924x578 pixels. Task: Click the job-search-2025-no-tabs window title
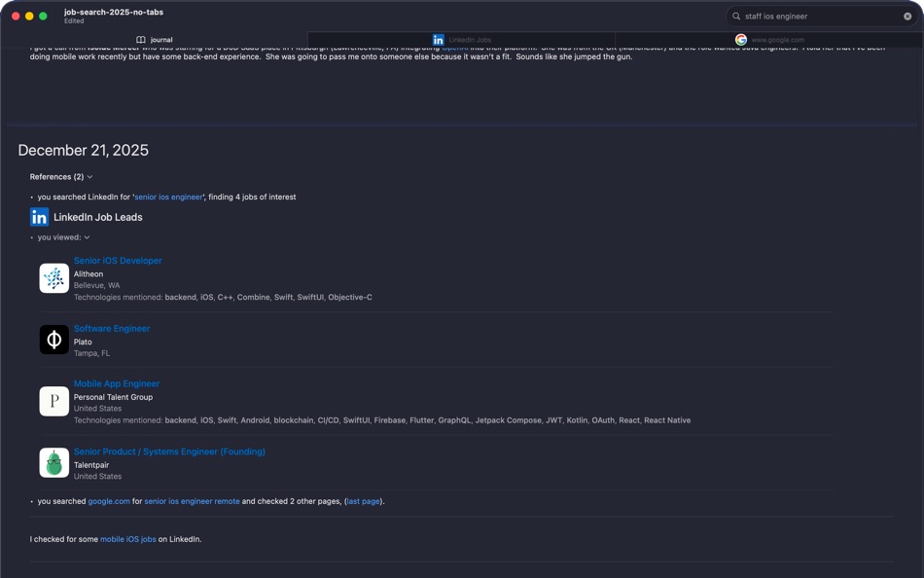[x=114, y=12]
